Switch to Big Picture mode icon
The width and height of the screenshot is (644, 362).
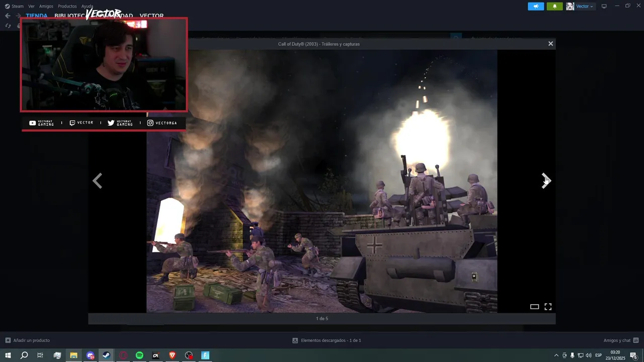pos(604,6)
